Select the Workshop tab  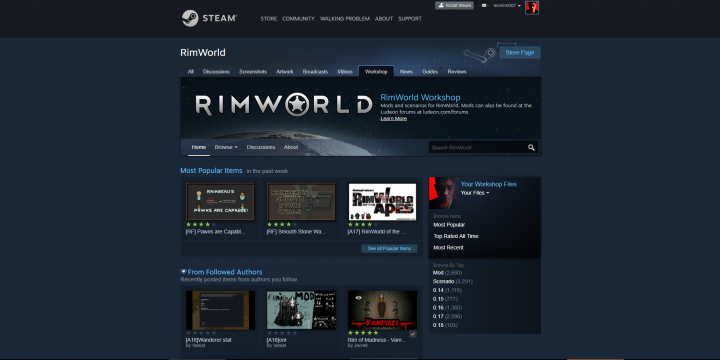[x=376, y=72]
